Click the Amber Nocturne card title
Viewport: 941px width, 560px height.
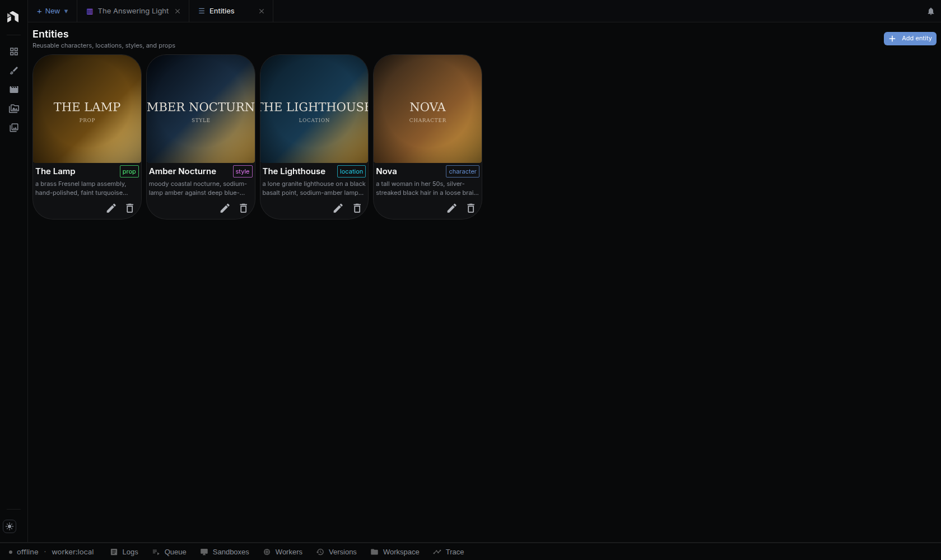(183, 171)
